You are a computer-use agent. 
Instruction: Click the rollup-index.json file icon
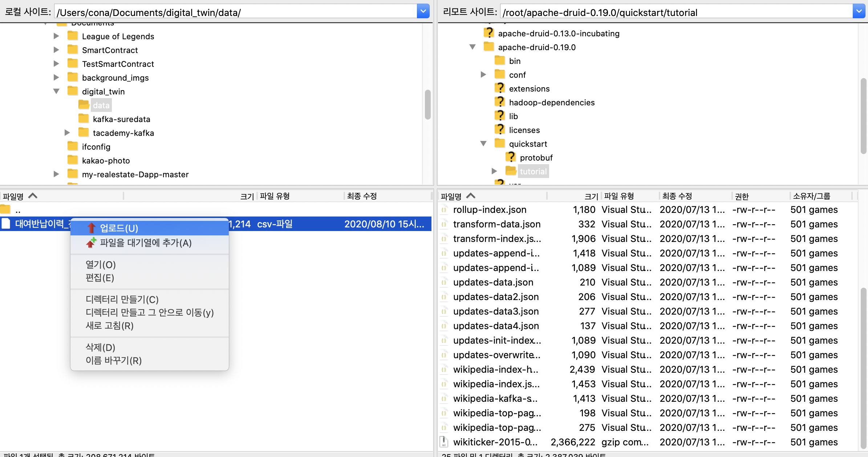pos(443,210)
